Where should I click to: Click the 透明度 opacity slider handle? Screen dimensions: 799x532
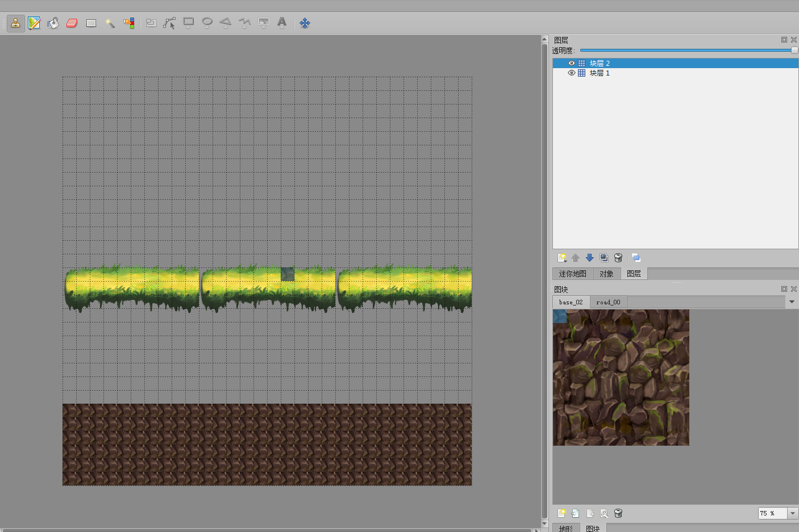pos(794,51)
